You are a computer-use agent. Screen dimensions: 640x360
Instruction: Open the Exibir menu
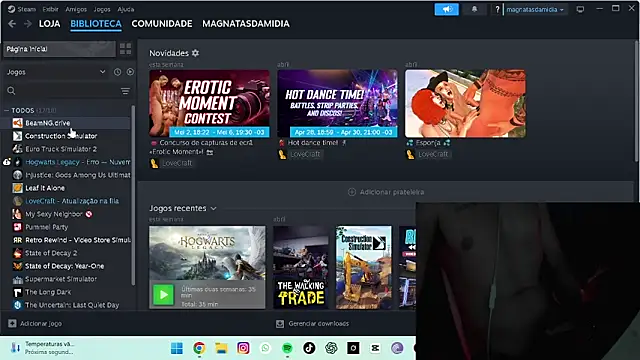coord(50,9)
